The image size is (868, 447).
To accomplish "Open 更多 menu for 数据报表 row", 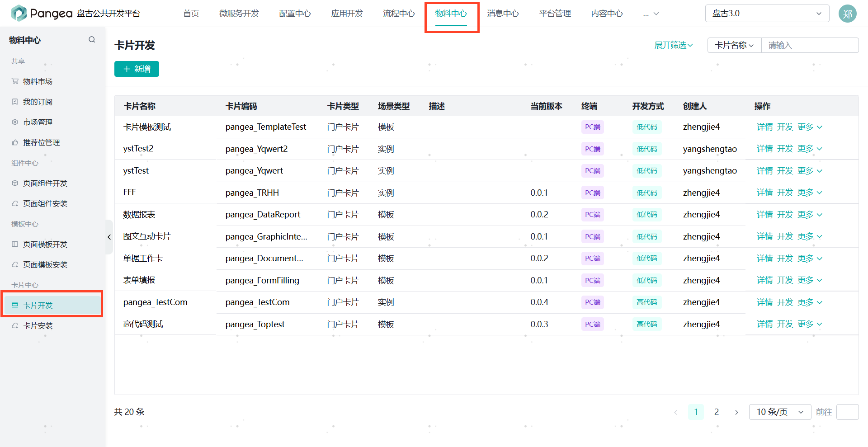I will (810, 215).
